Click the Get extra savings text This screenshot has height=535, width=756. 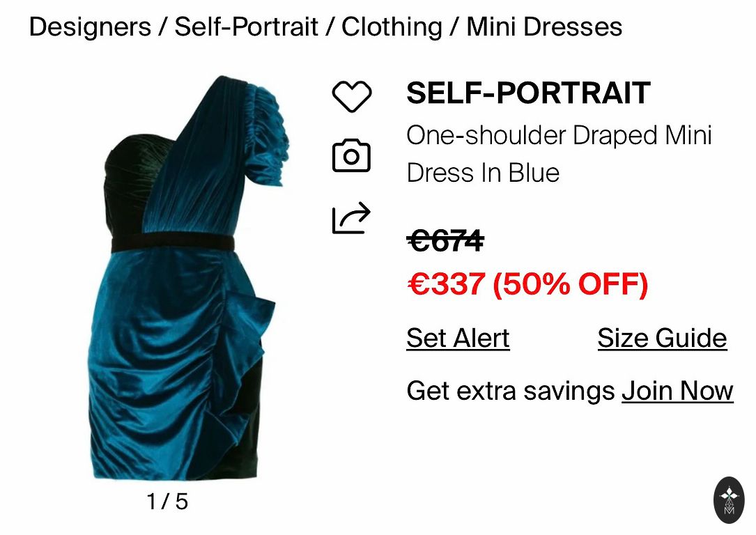pyautogui.click(x=511, y=390)
